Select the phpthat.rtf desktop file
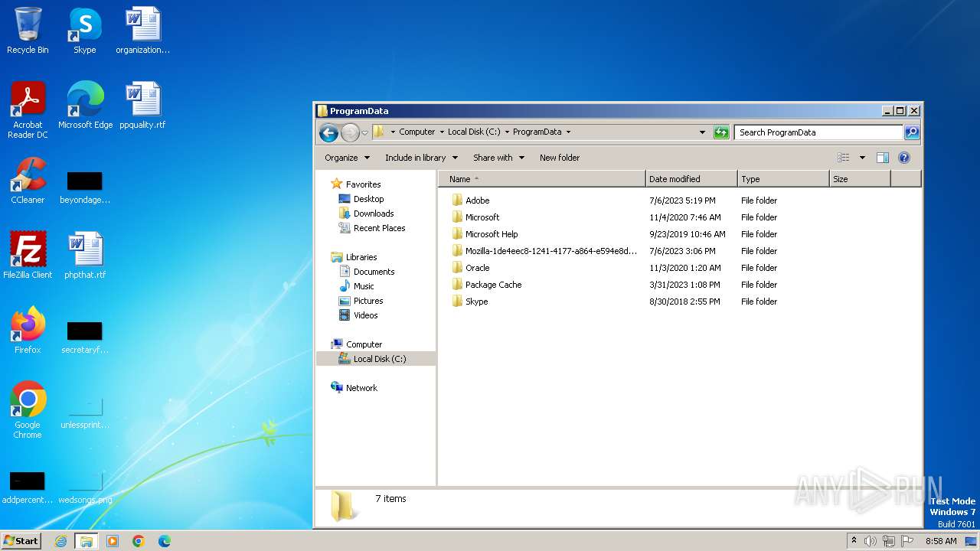 (85, 256)
